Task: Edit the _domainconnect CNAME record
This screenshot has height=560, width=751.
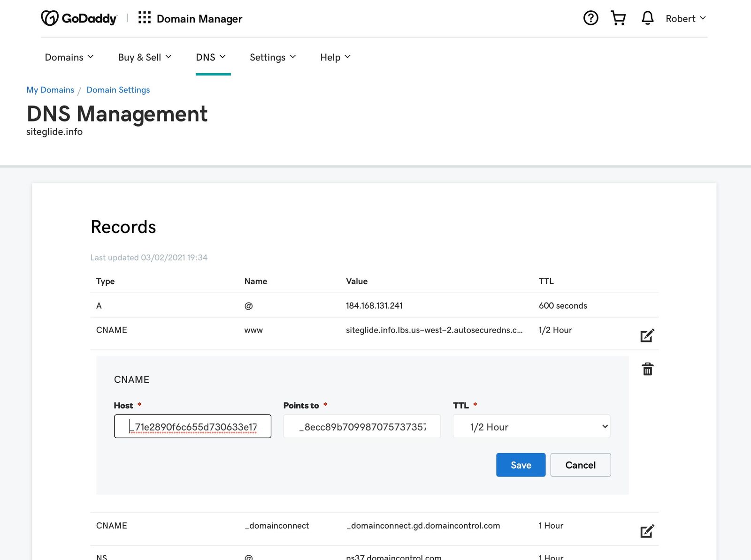Action: (x=647, y=531)
